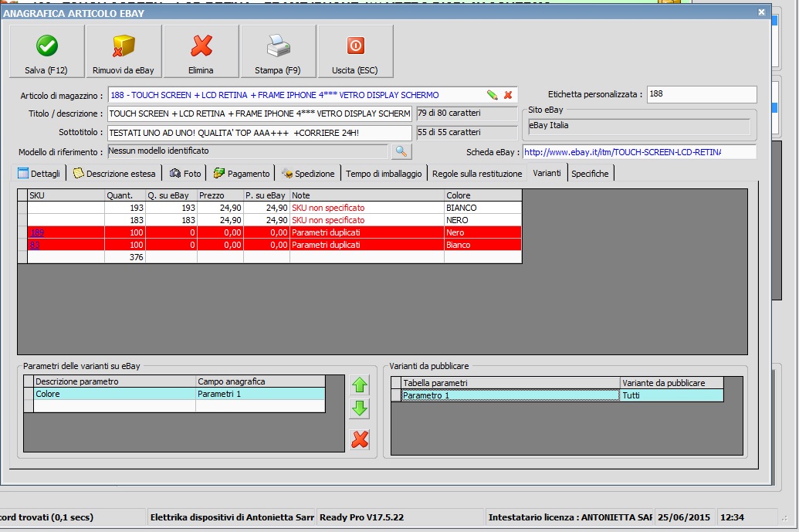Select Colore parameter description cell

115,394
